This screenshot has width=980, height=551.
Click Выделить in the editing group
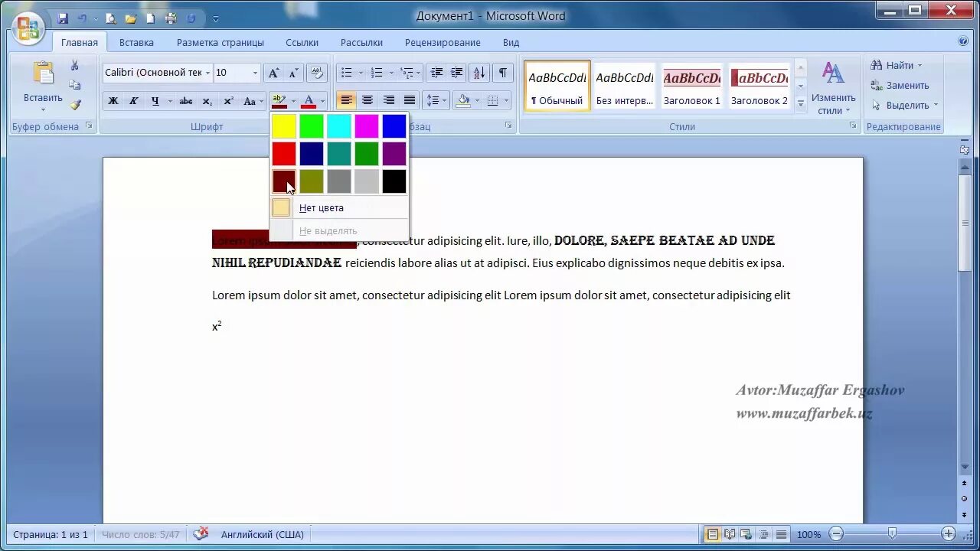coord(904,105)
